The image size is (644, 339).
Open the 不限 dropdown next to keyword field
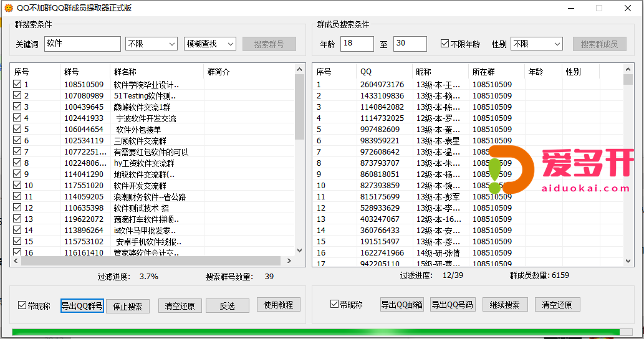pyautogui.click(x=151, y=44)
